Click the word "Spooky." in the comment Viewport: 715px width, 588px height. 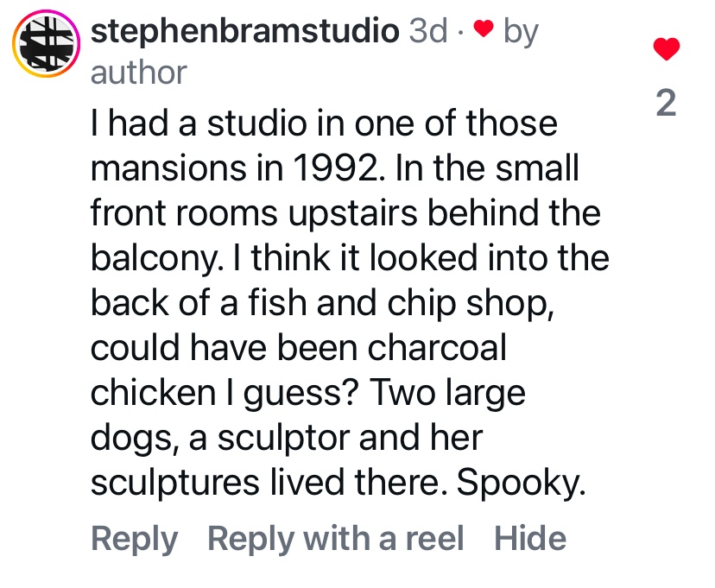coord(522,484)
